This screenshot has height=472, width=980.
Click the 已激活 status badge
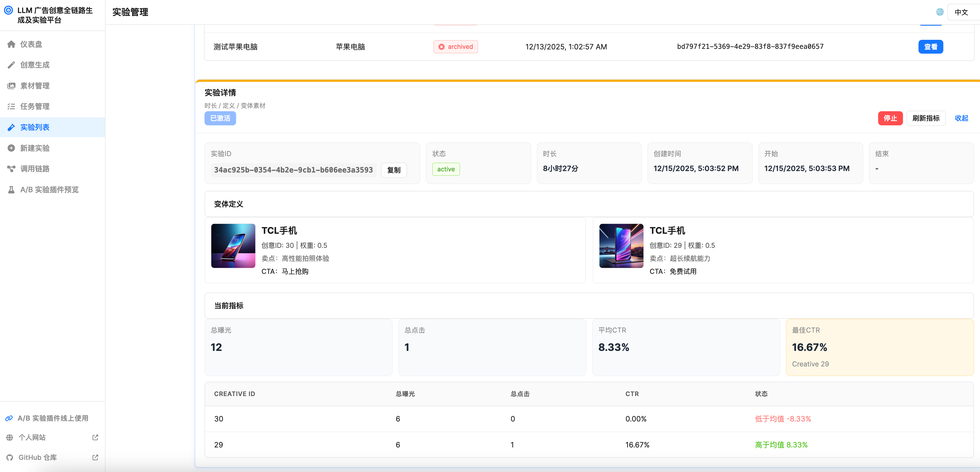coord(220,118)
